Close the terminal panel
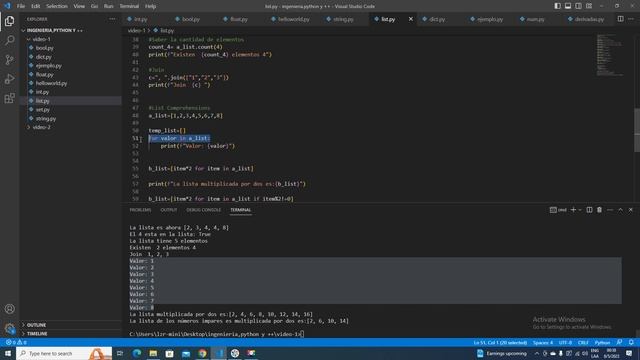 click(631, 210)
